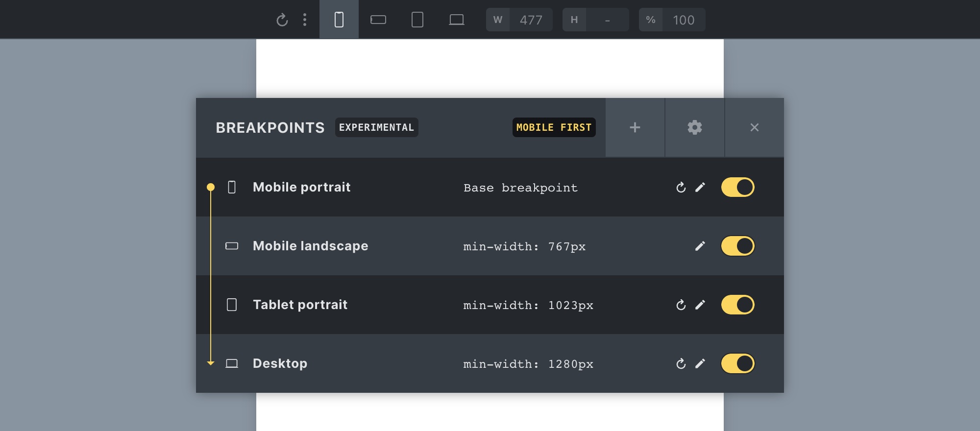Toggle off the Mobile landscape breakpoint
The width and height of the screenshot is (980, 431).
click(737, 246)
